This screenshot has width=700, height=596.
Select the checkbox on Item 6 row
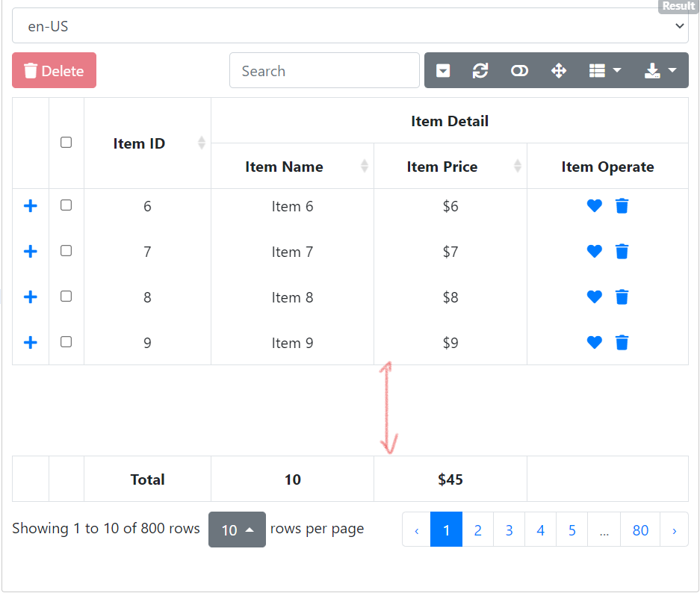point(66,205)
